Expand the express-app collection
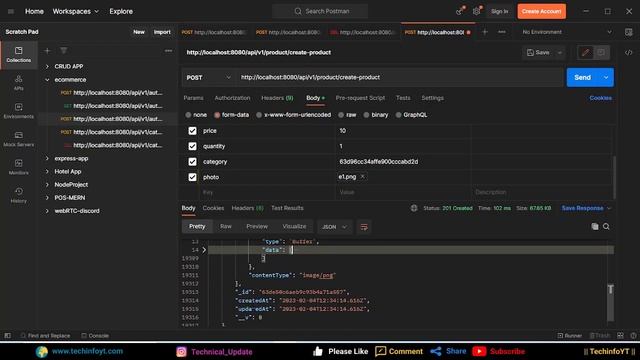This screenshot has height=360, width=640. pos(47,158)
